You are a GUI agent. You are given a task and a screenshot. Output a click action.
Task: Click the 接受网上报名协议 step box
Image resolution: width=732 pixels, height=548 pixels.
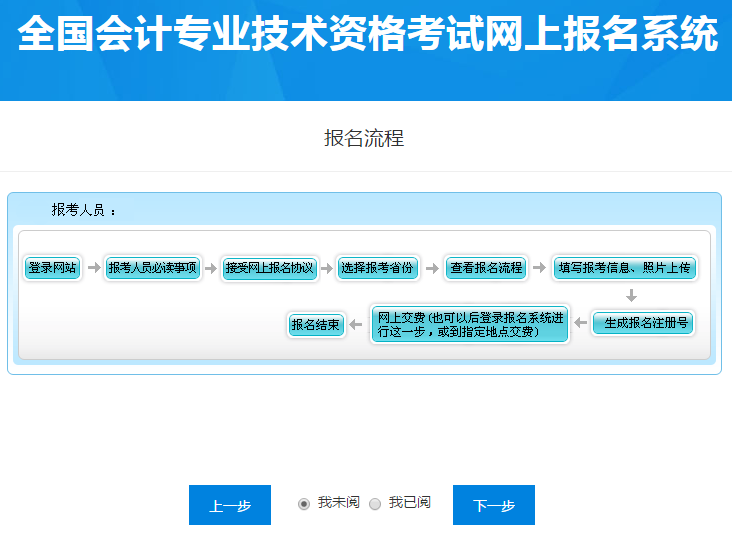269,268
